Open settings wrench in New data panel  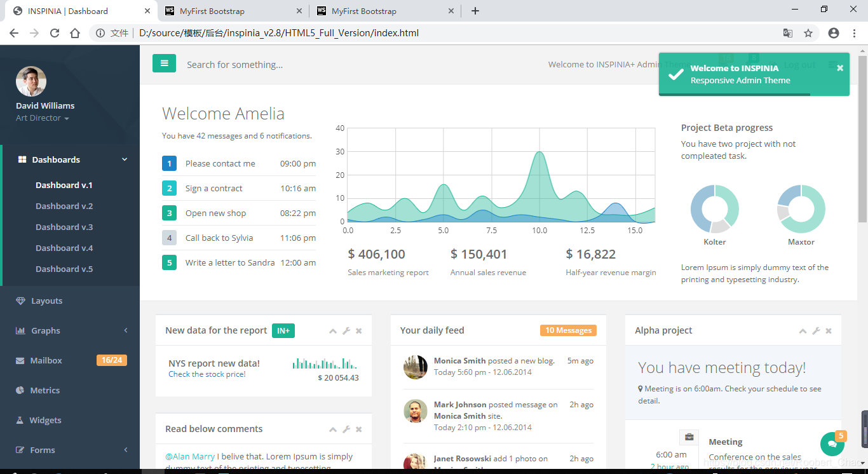346,331
